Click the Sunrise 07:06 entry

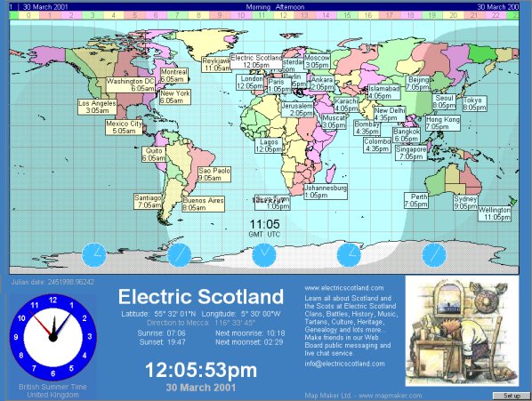tap(162, 333)
